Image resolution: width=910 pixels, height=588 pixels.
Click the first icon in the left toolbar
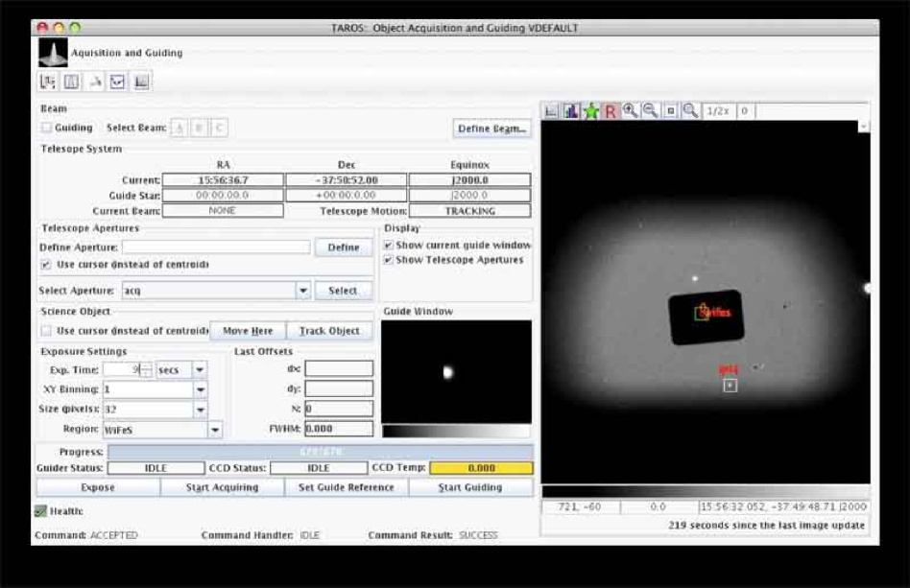(48, 82)
